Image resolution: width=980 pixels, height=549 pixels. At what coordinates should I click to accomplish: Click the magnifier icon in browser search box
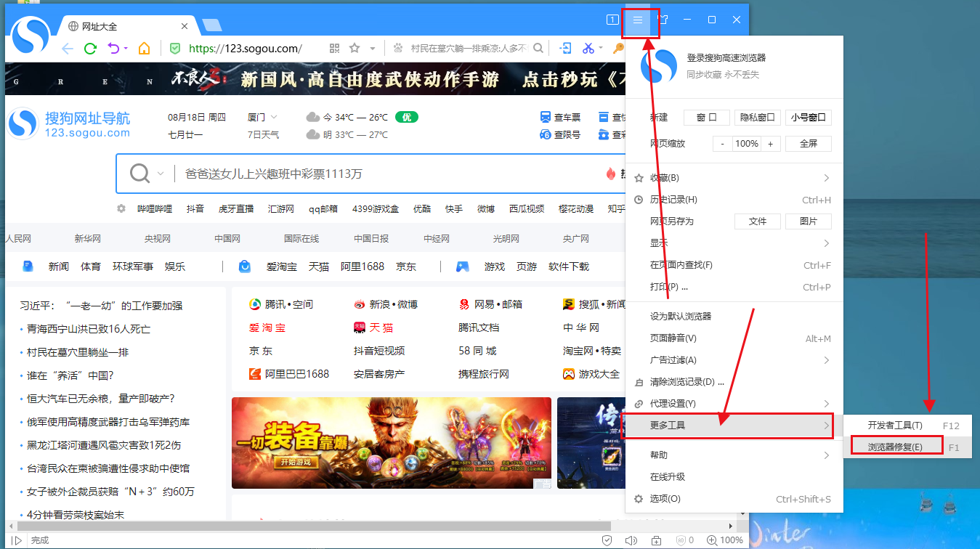(x=538, y=49)
